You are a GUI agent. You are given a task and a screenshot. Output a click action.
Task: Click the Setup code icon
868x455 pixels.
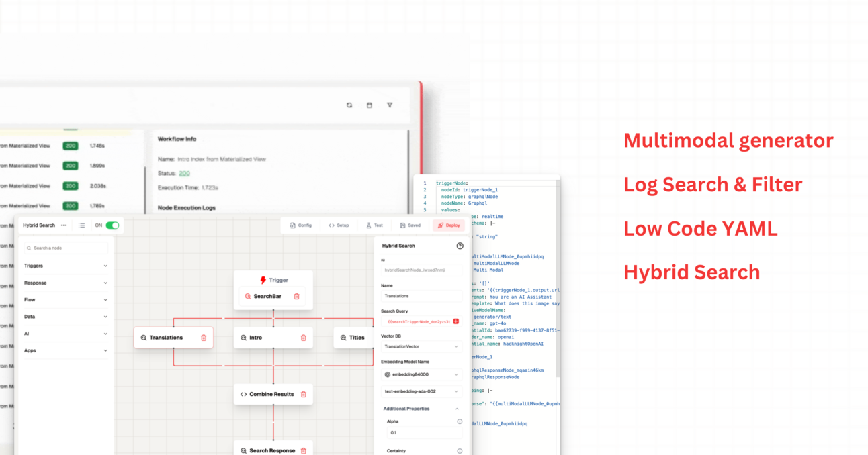332,225
